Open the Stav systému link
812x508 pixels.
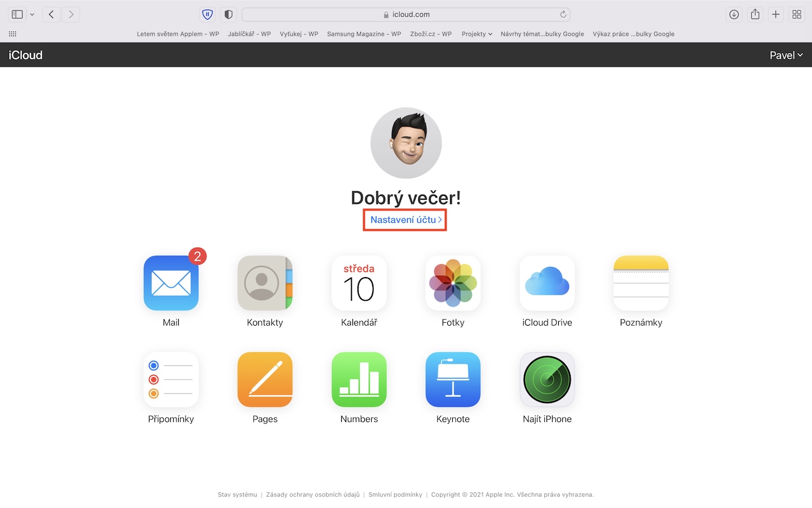point(237,494)
